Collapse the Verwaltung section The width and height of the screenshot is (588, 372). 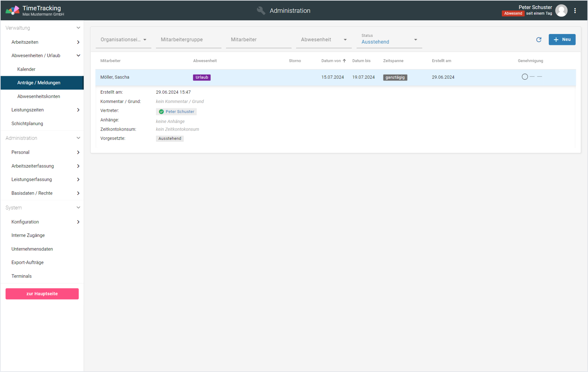[x=78, y=28]
